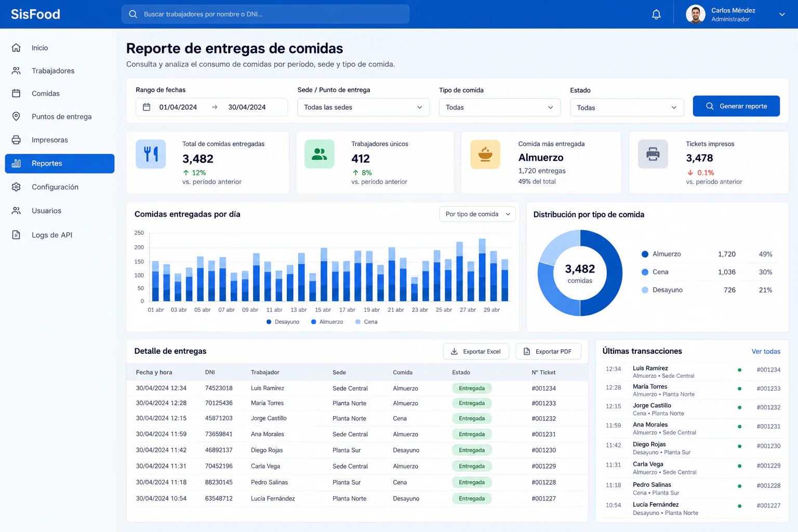The height and width of the screenshot is (532, 798).
Task: Click the fork and knife icon on total card
Action: point(151,154)
